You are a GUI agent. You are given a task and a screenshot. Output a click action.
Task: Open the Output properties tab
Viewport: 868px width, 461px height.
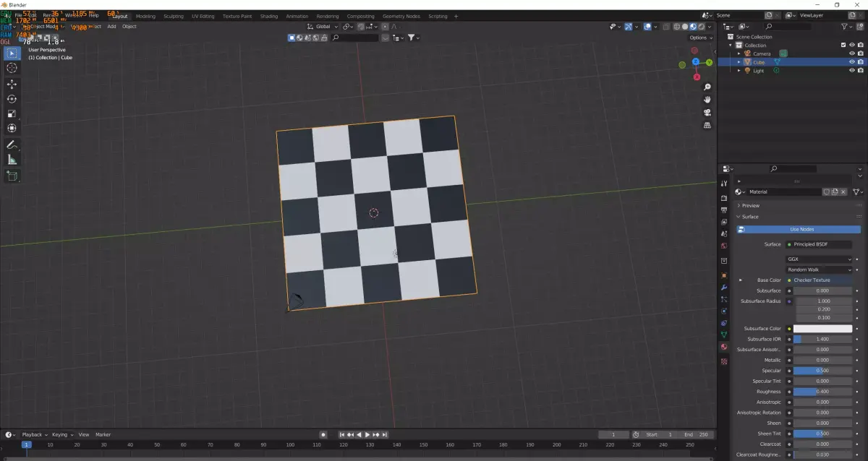pos(724,210)
